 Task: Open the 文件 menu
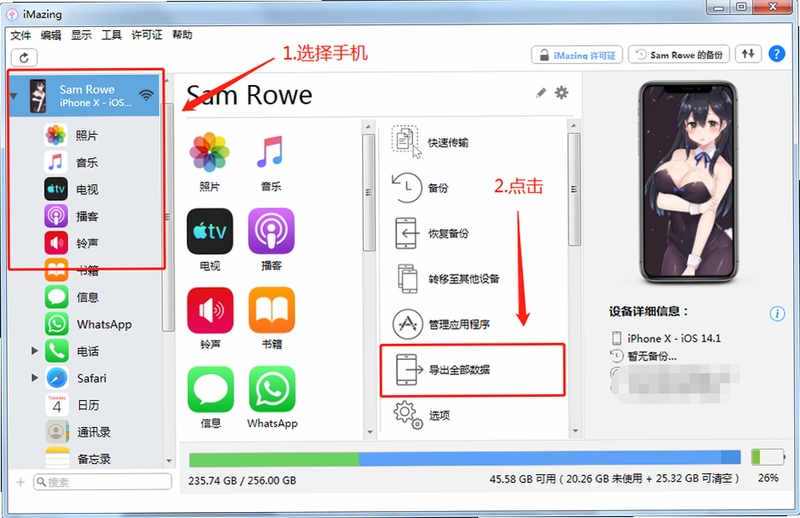tap(21, 35)
